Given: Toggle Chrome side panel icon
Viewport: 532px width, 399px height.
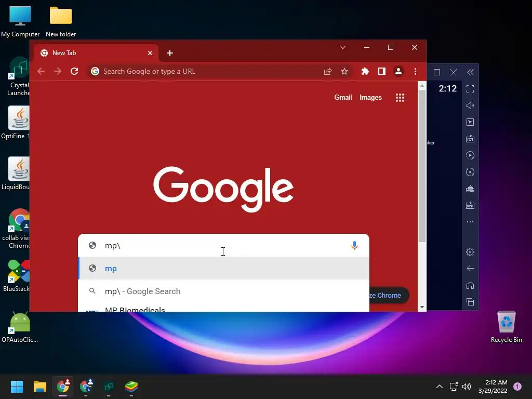Looking at the screenshot, I should [x=382, y=71].
